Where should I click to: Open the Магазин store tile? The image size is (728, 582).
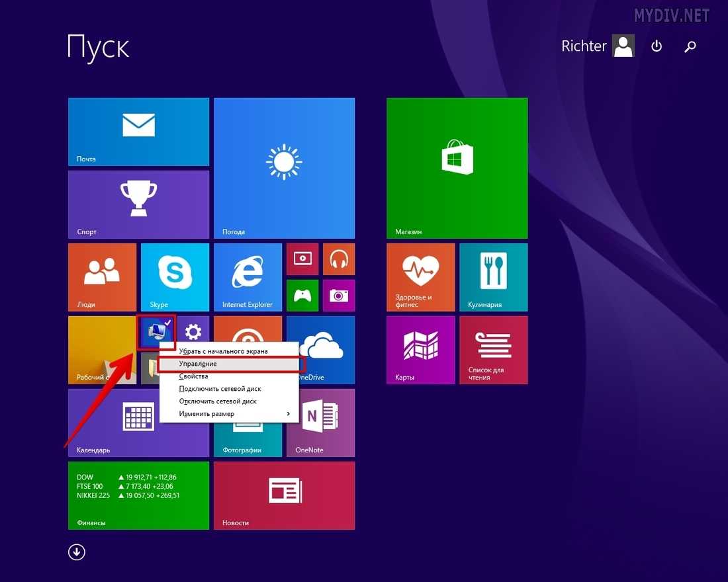point(457,167)
